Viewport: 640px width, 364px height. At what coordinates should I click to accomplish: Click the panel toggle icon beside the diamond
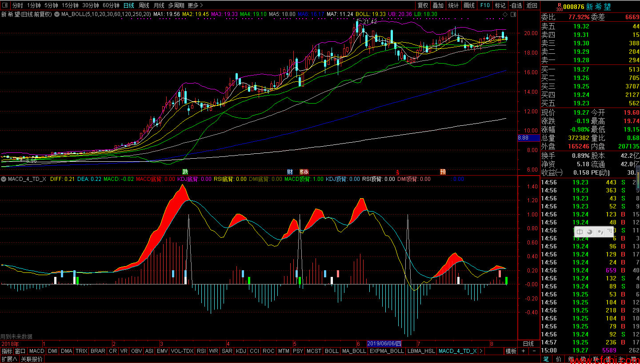(512, 14)
